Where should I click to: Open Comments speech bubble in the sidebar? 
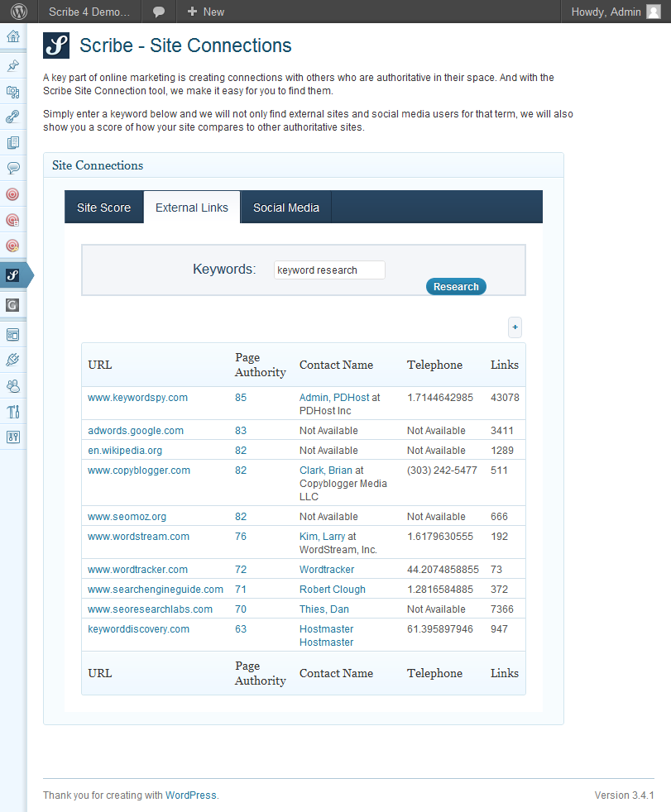coord(13,168)
